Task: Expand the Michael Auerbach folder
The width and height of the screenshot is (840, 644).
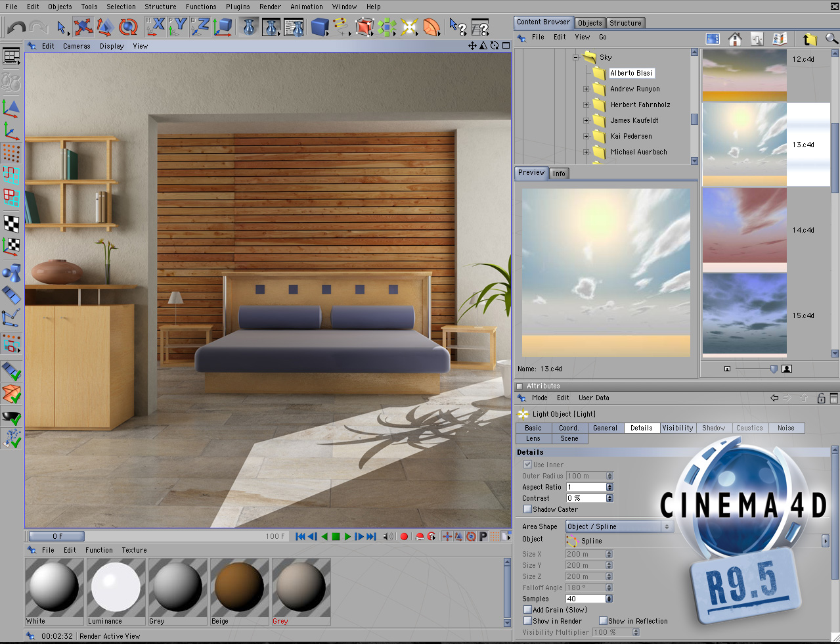Action: [x=586, y=152]
